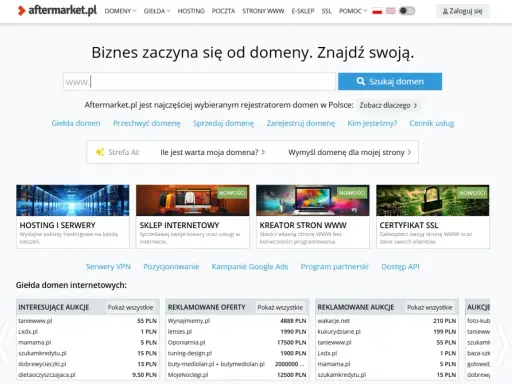This screenshot has width=512, height=384.
Task: Open the Hosting i Serwery card image
Action: click(73, 200)
